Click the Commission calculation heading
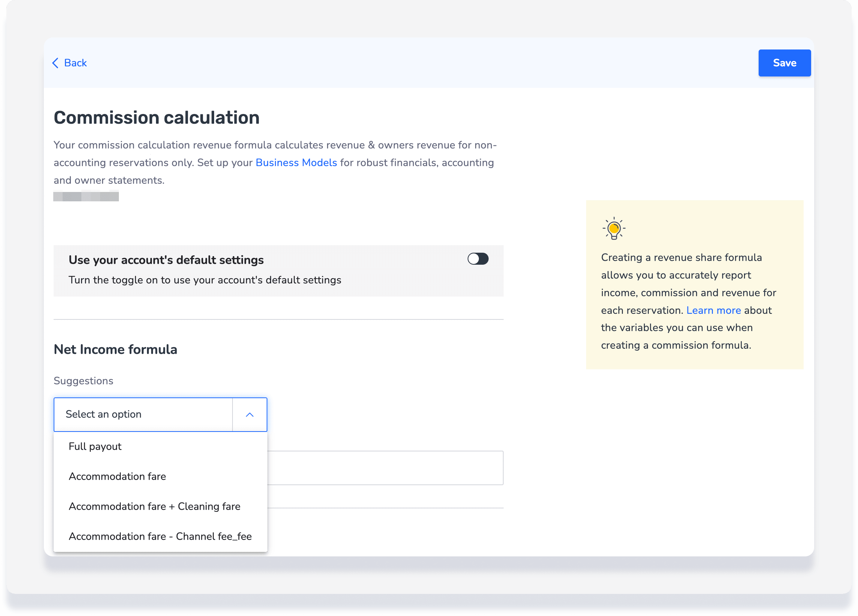858x616 pixels. [x=156, y=118]
